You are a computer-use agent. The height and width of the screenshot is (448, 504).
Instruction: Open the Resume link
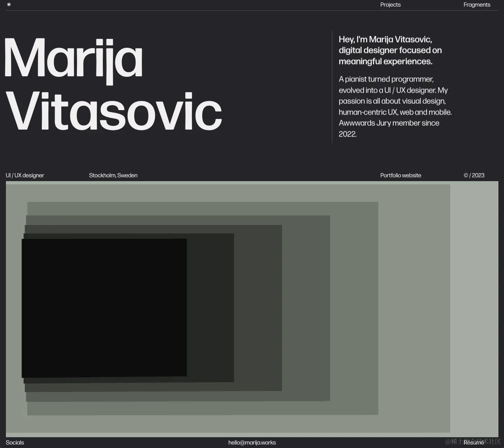474,442
